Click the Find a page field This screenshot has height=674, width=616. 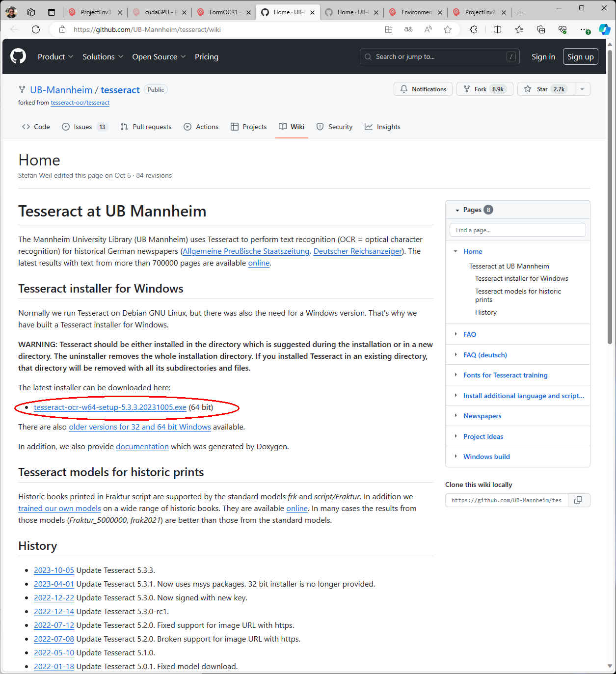pos(517,230)
